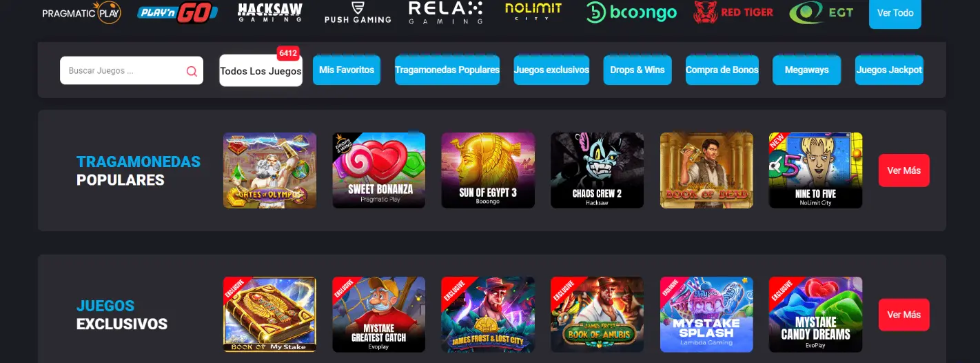The width and height of the screenshot is (980, 363).
Task: Open the Push Gaming provider logo
Action: [358, 12]
